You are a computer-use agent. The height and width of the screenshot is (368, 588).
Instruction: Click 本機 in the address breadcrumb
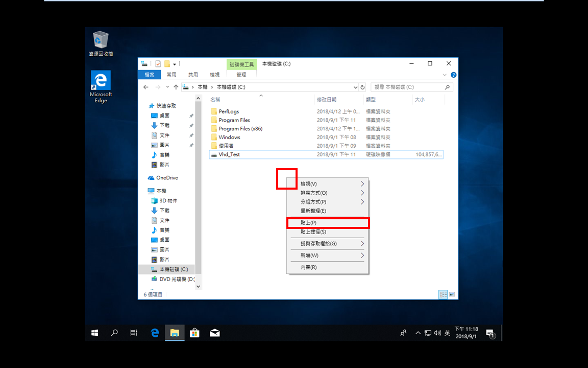(x=203, y=87)
